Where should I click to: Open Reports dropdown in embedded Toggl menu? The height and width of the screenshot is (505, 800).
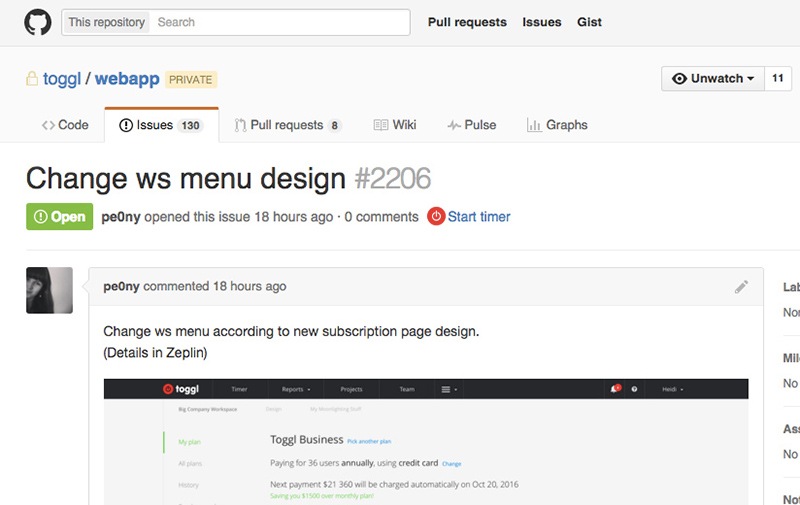pyautogui.click(x=296, y=389)
